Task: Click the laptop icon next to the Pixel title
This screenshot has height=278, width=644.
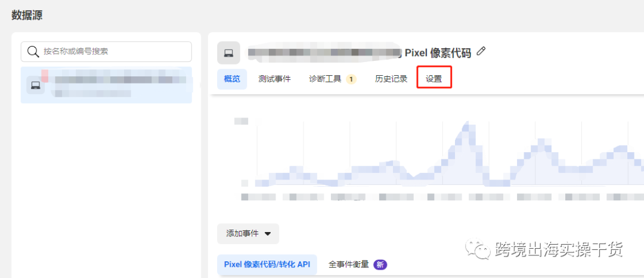Action: 228,53
